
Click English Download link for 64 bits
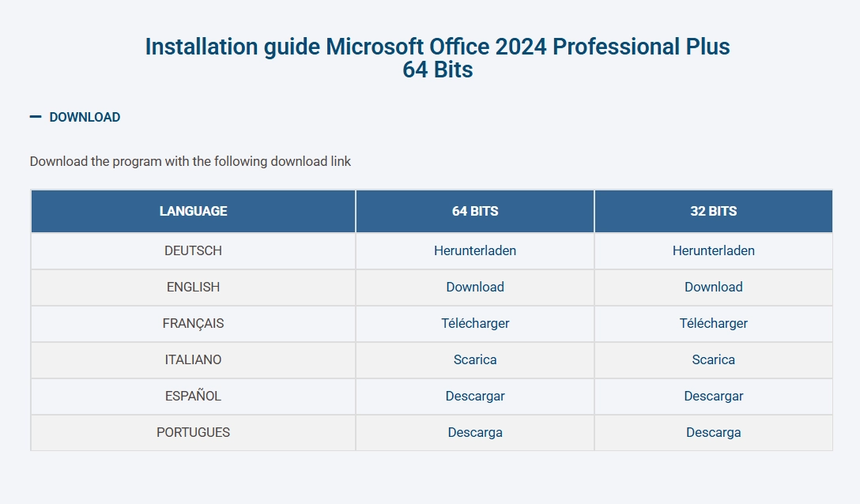(475, 287)
